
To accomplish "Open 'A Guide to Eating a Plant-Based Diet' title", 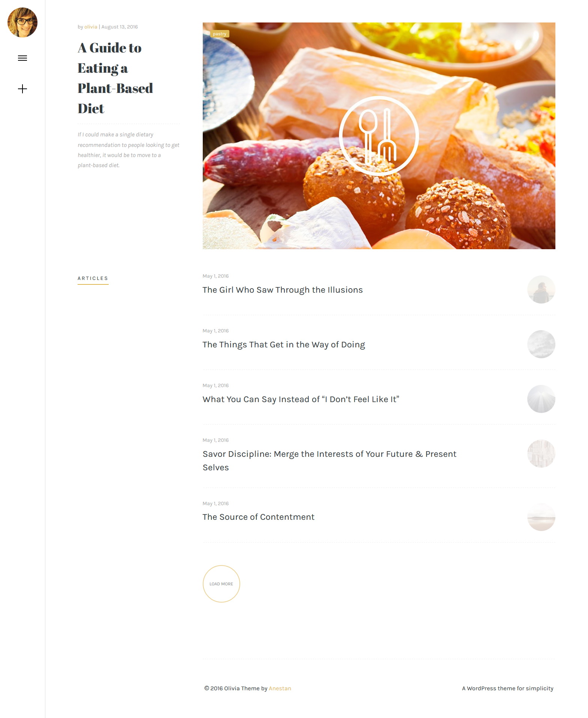I will (x=115, y=78).
